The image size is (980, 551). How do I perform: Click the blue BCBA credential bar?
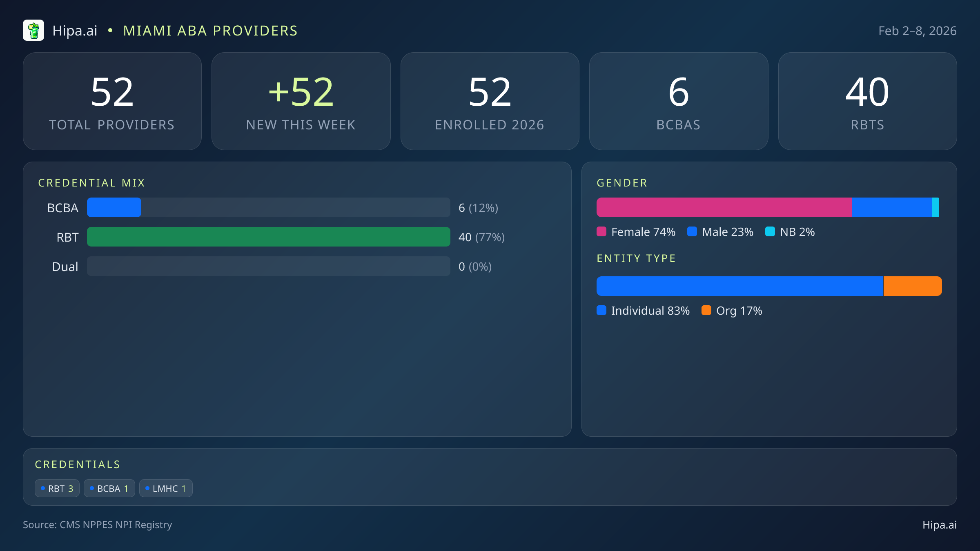click(114, 208)
